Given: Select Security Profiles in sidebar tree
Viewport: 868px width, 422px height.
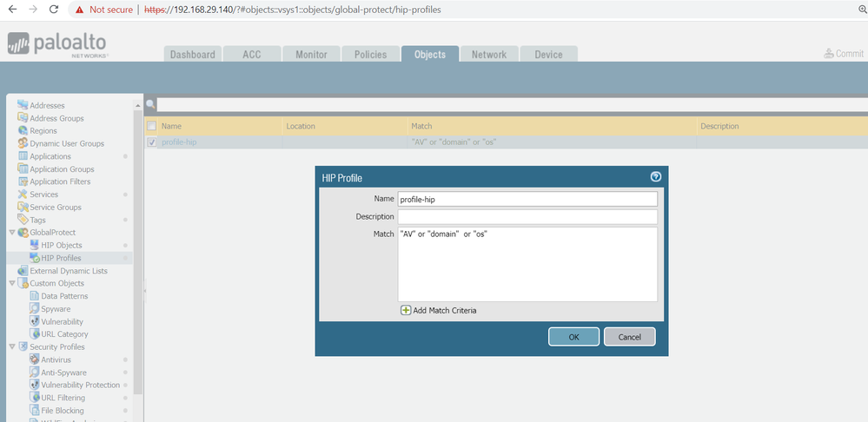Looking at the screenshot, I should tap(57, 346).
